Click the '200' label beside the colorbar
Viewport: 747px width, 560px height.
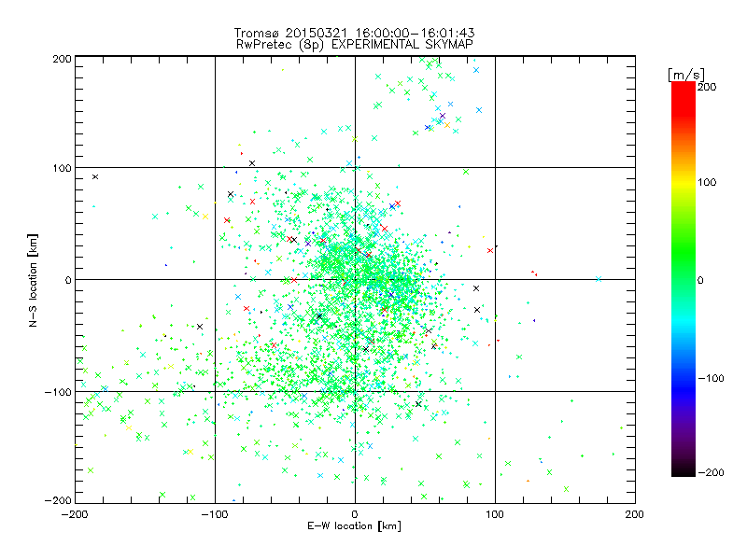point(707,87)
